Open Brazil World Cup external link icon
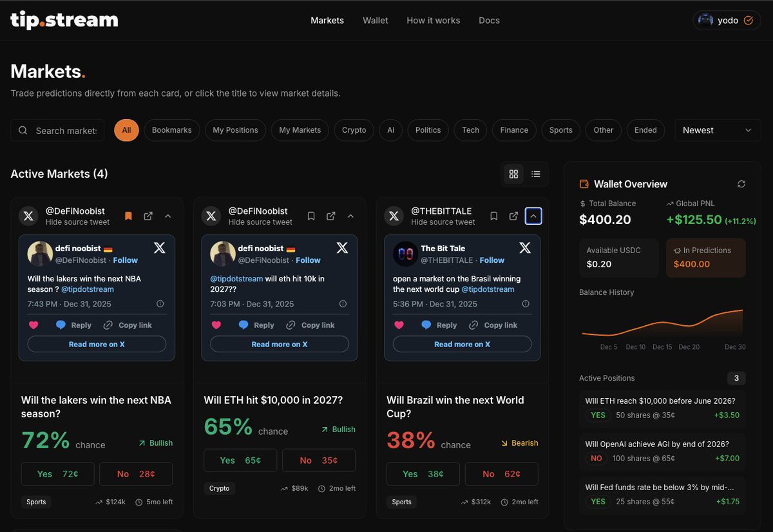The width and height of the screenshot is (773, 532). tap(514, 216)
